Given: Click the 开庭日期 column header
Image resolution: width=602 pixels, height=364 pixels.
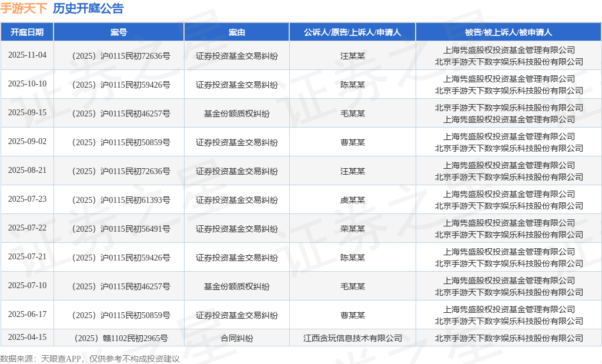Looking at the screenshot, I should point(27,32).
